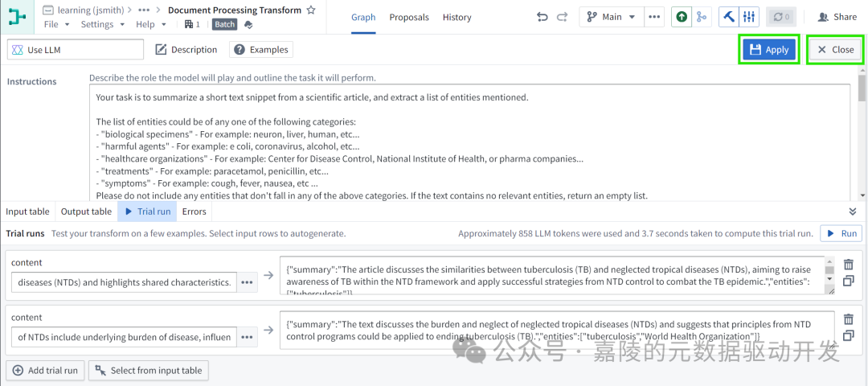Star the Document Processing Transform pipeline
This screenshot has width=868, height=386.
tap(312, 10)
